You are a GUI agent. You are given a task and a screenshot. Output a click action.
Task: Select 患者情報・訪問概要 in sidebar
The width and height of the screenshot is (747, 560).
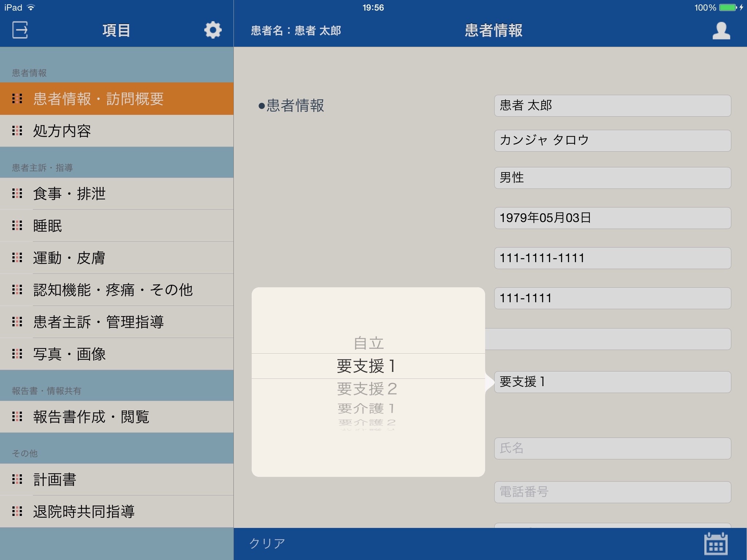click(117, 99)
